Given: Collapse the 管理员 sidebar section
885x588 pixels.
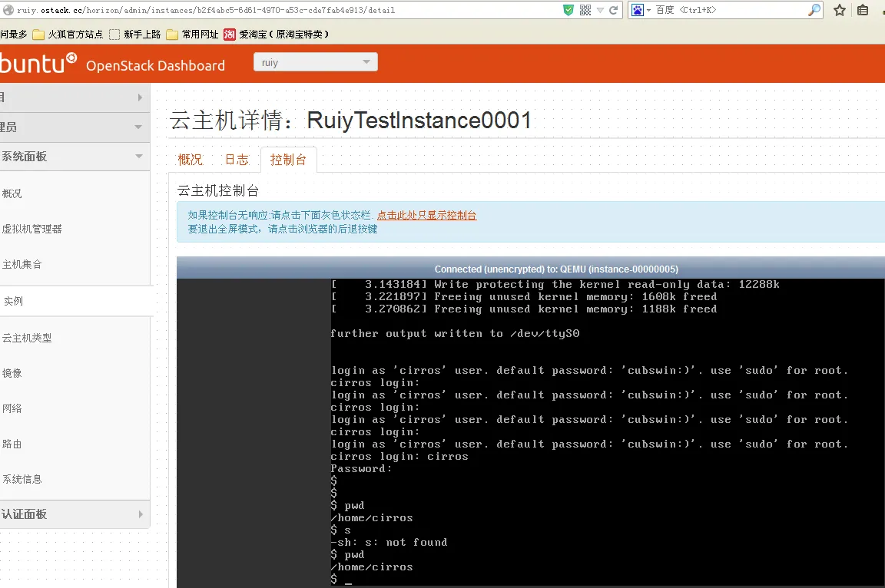Looking at the screenshot, I should click(x=75, y=127).
